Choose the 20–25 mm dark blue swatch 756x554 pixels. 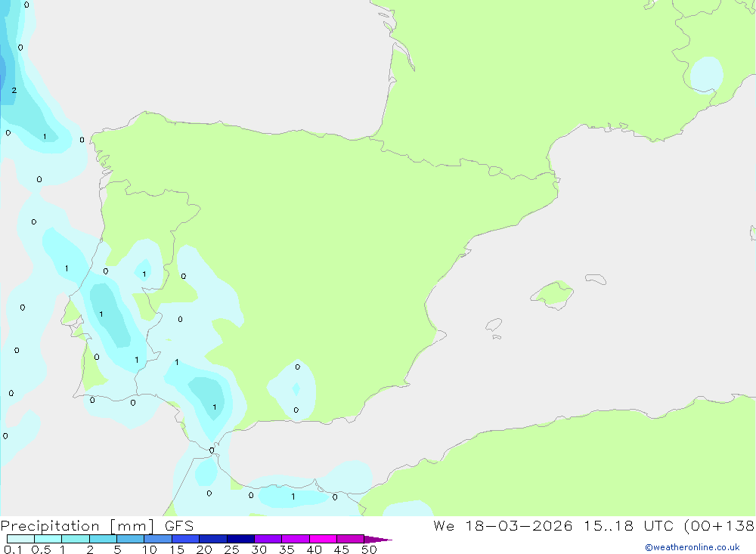click(x=213, y=539)
